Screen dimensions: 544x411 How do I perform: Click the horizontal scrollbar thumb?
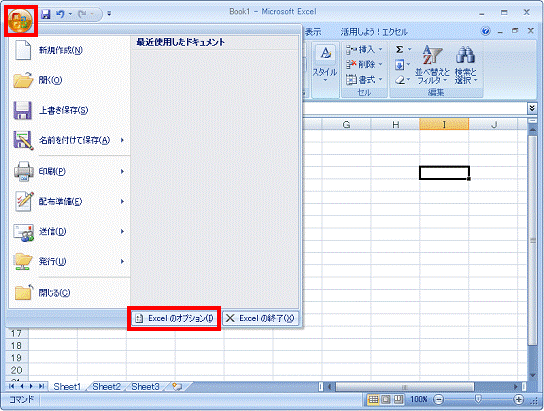pyautogui.click(x=405, y=386)
